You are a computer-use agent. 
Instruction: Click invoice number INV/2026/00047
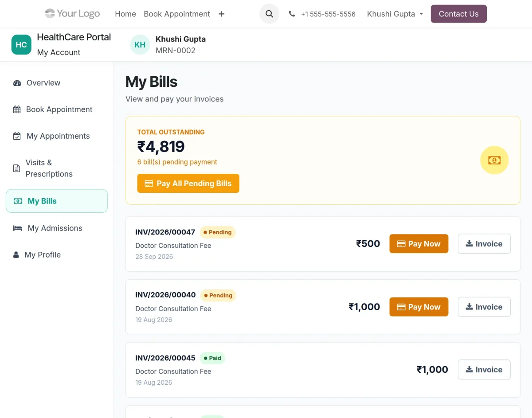point(165,232)
